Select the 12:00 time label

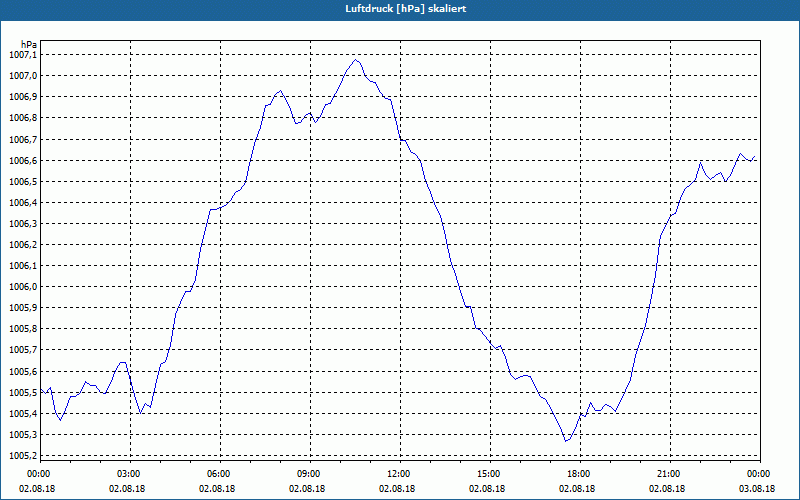point(399,474)
